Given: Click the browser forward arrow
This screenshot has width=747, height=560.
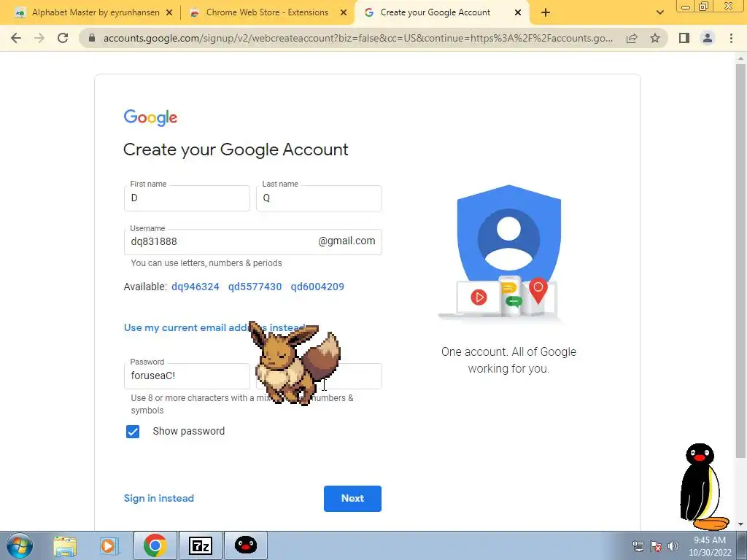Looking at the screenshot, I should click(39, 38).
